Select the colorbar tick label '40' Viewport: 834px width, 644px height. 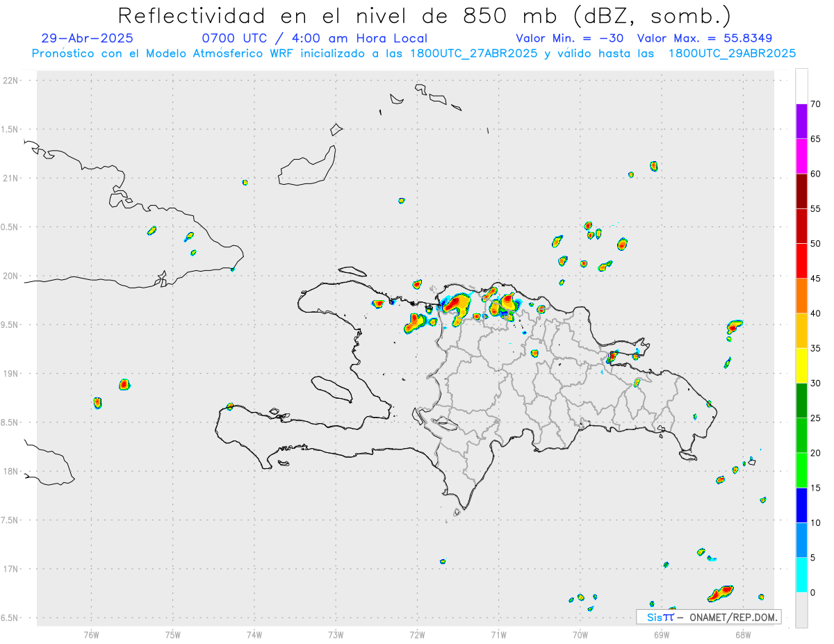815,313
